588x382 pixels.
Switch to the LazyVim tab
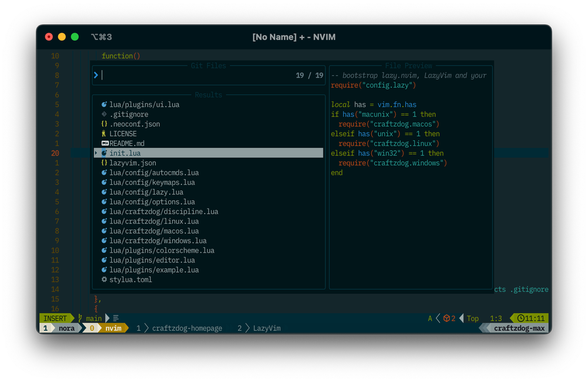click(x=266, y=328)
